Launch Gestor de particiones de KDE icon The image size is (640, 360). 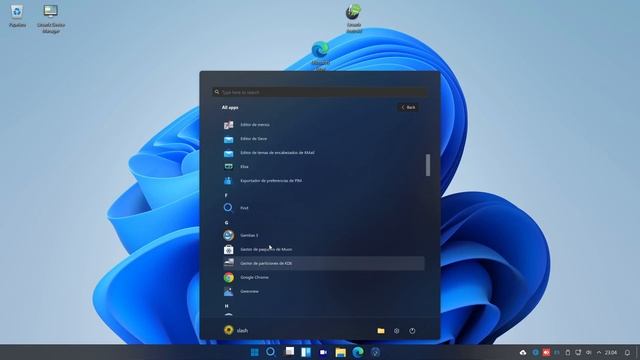pyautogui.click(x=229, y=263)
